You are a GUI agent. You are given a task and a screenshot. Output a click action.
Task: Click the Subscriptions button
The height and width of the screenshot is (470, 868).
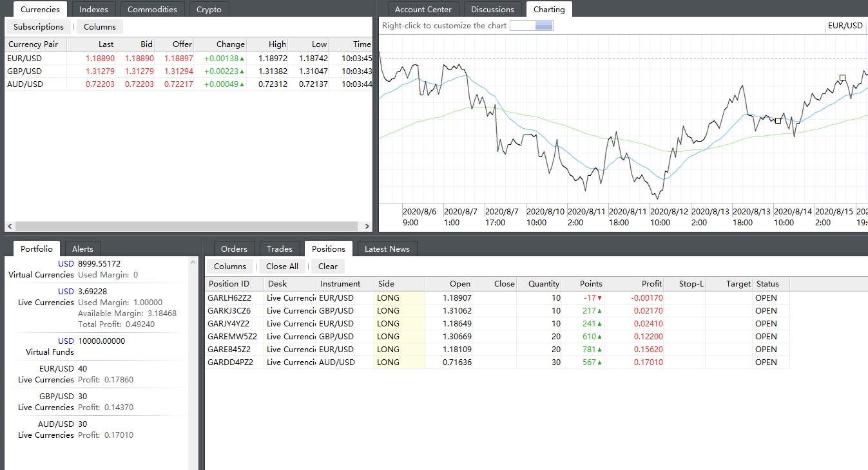pyautogui.click(x=39, y=27)
